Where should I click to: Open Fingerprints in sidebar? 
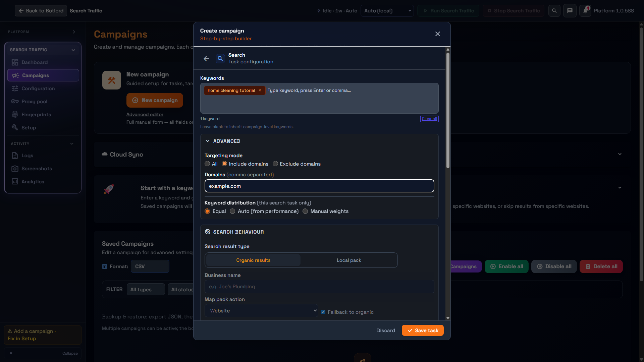pyautogui.click(x=43, y=115)
